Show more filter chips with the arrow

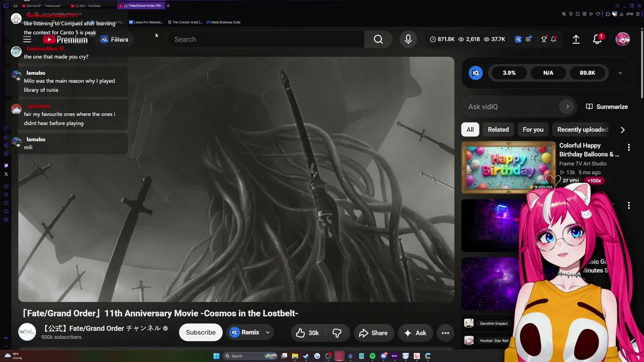point(622,130)
